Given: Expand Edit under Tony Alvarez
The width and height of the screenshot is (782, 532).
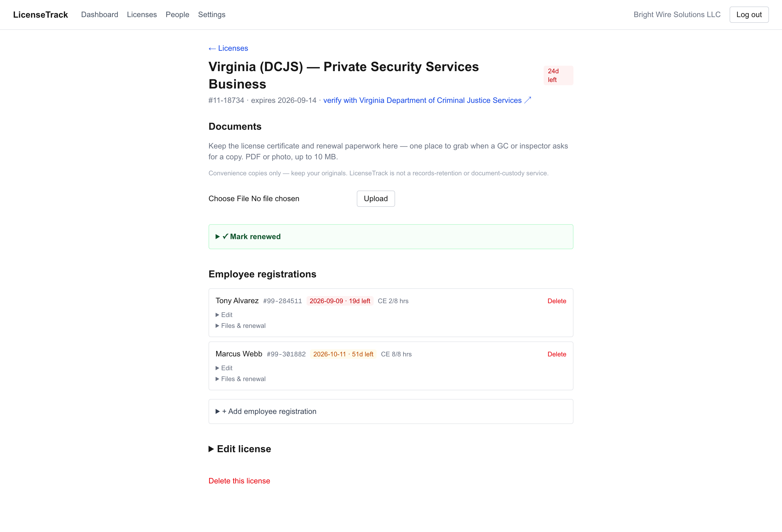Looking at the screenshot, I should 224,315.
